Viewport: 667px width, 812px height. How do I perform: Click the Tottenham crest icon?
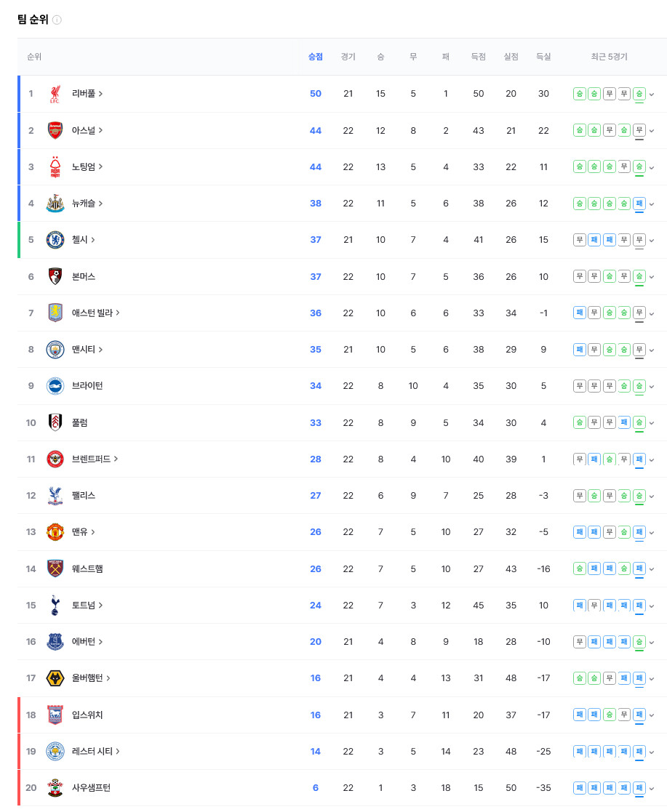point(55,605)
